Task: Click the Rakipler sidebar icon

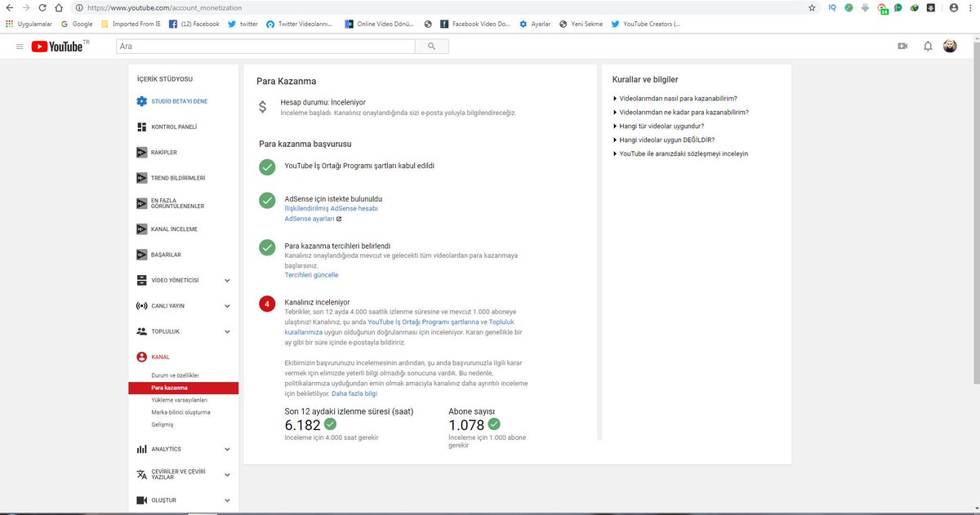Action: pyautogui.click(x=141, y=153)
